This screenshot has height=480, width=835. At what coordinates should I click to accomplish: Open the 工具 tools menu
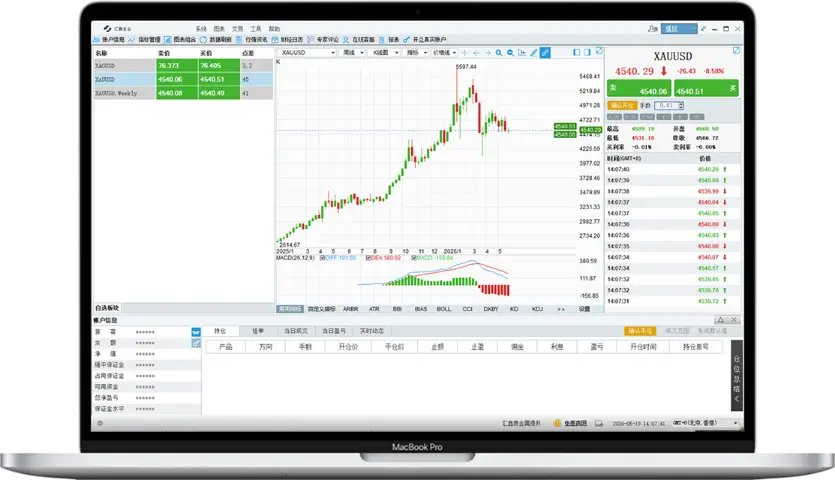[x=256, y=29]
